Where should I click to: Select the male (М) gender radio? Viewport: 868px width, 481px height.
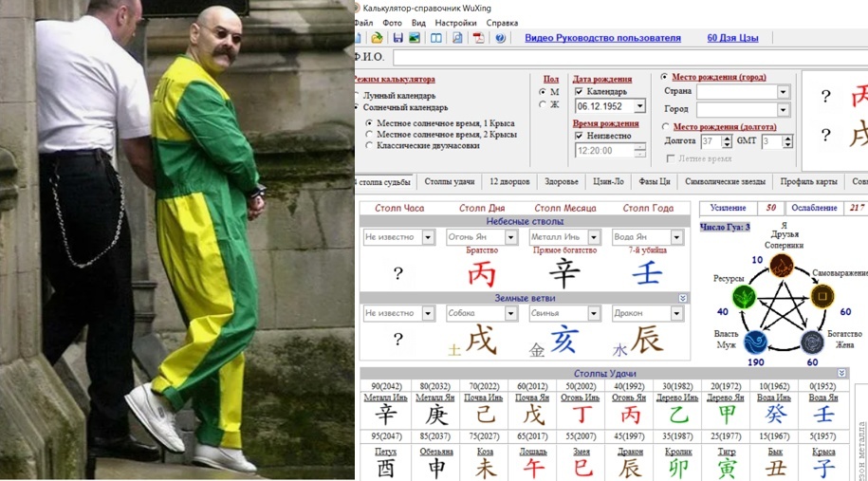(x=543, y=92)
